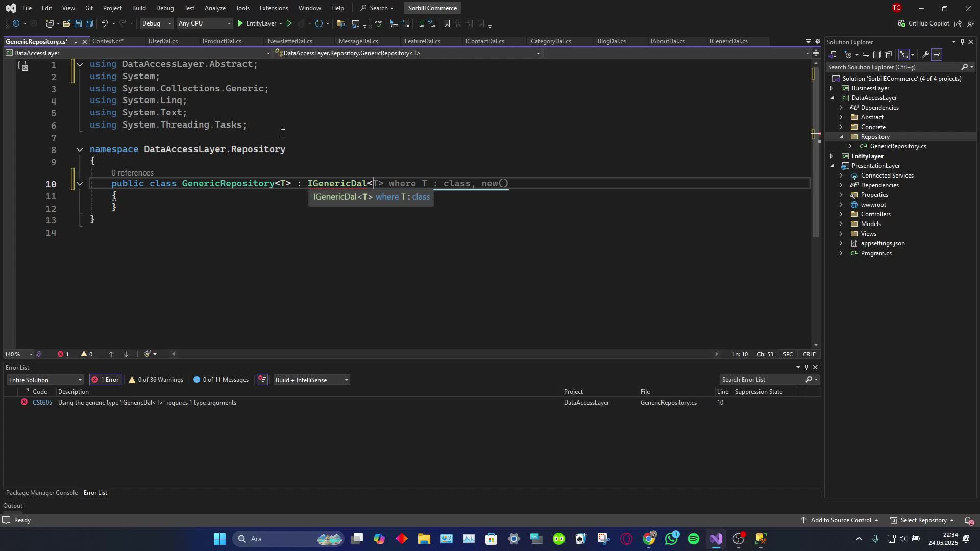Screen dimensions: 980x551
Task: Open the Build + IntelliSense dropdown
Action: [311, 380]
